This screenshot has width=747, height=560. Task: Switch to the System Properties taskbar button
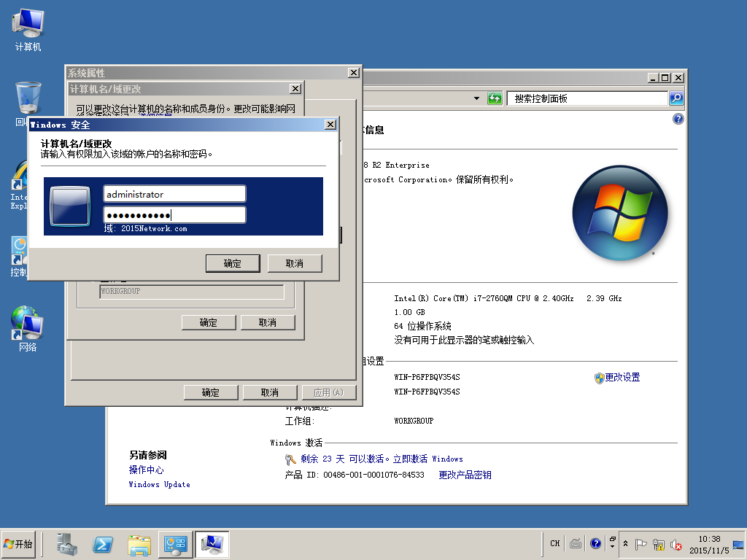(x=212, y=544)
